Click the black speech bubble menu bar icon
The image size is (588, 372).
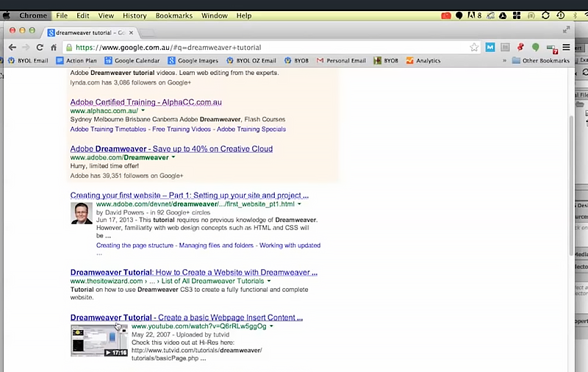point(459,15)
